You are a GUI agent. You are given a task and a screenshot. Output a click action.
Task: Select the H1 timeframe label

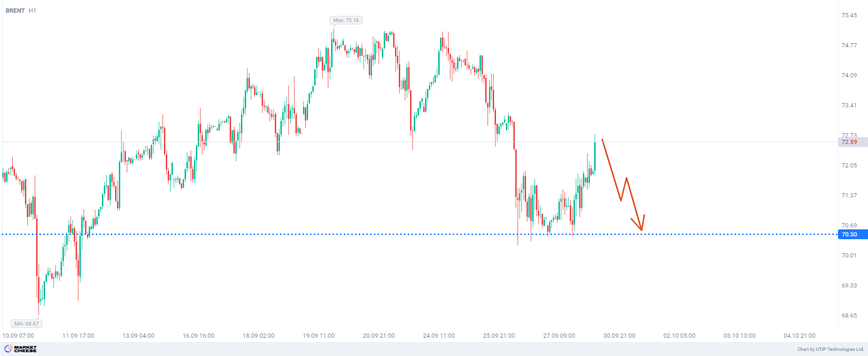tap(32, 10)
